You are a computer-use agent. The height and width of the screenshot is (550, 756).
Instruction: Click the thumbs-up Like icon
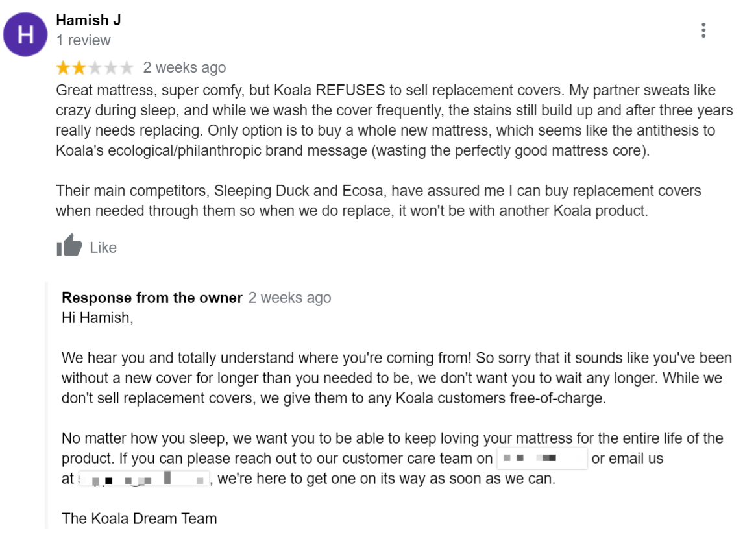point(69,246)
